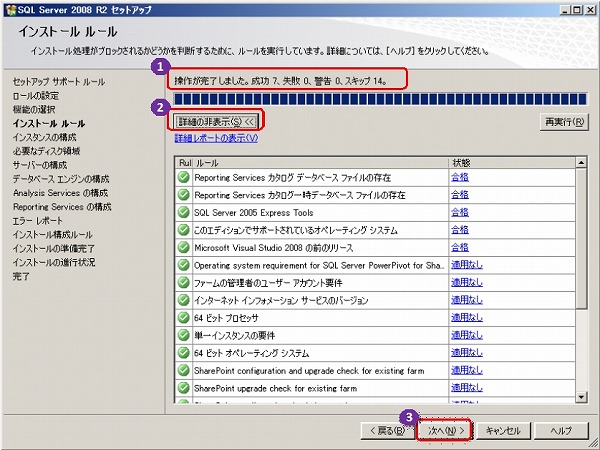Click the 操作が完了しました status message
Image resolution: width=600 pixels, height=450 pixels.
coord(280,81)
